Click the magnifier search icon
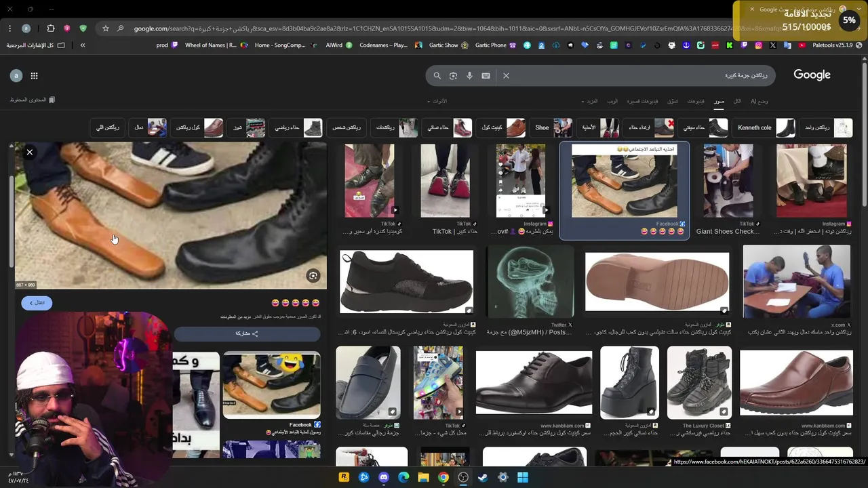This screenshot has width=868, height=488. click(437, 76)
